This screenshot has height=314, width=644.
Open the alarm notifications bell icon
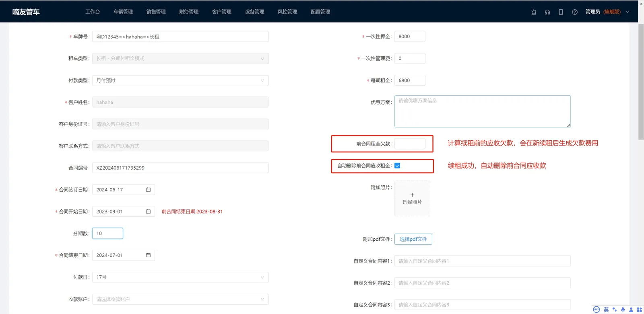point(534,12)
